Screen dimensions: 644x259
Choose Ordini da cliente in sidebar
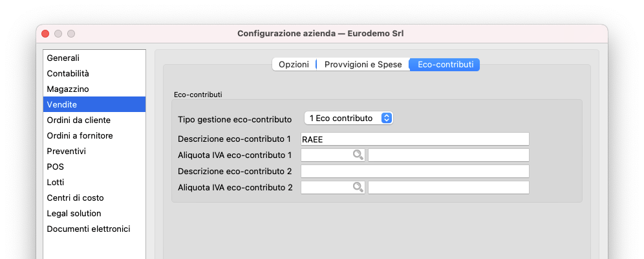[78, 120]
